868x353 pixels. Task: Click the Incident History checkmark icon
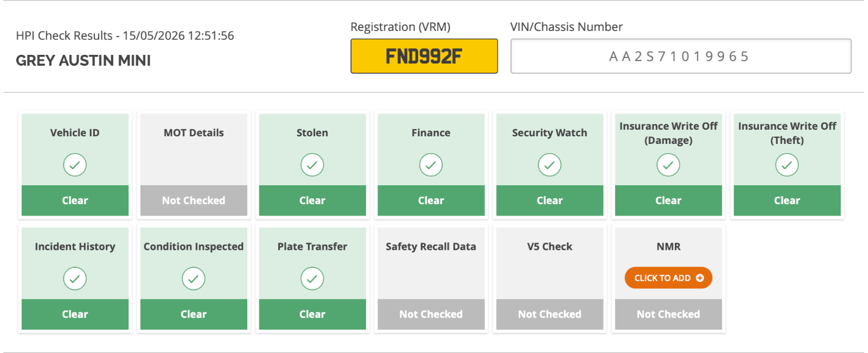point(75,279)
